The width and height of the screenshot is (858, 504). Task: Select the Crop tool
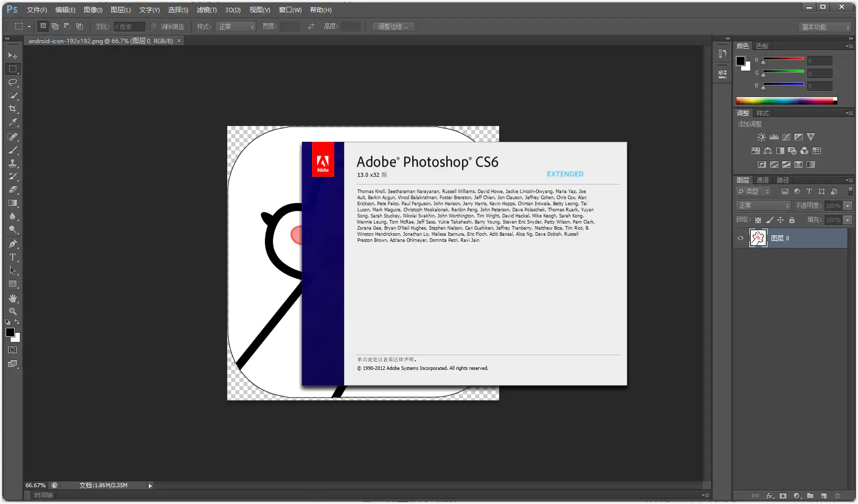(13, 108)
